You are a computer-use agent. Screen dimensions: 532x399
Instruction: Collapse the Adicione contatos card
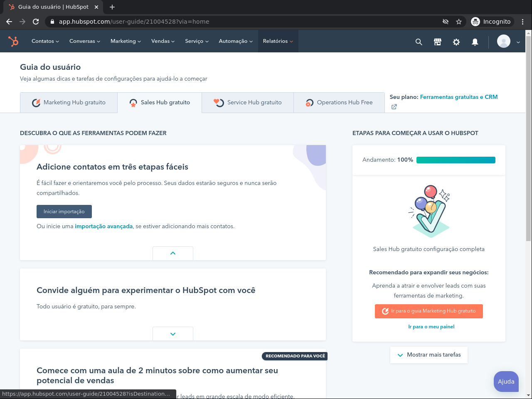tap(173, 253)
